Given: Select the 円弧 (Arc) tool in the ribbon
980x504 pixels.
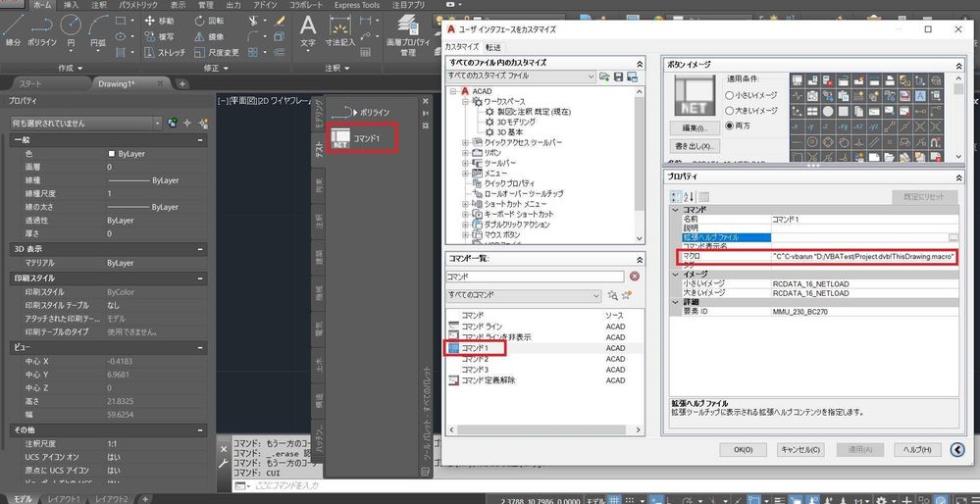Looking at the screenshot, I should [98, 30].
